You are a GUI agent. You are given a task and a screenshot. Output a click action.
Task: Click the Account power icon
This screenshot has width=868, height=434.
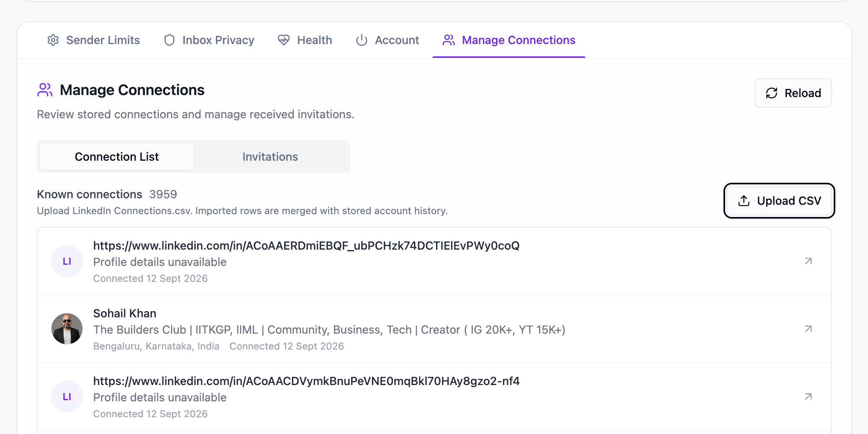(x=362, y=40)
